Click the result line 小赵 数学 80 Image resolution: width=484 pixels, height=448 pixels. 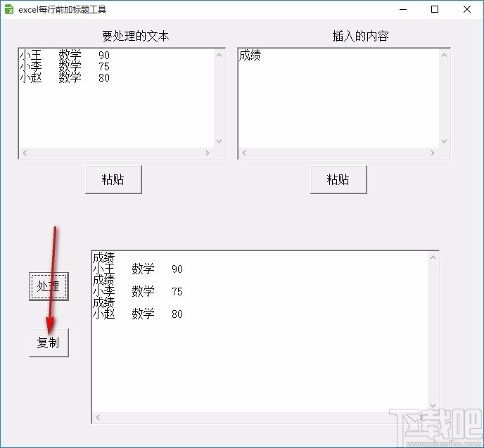(x=138, y=314)
